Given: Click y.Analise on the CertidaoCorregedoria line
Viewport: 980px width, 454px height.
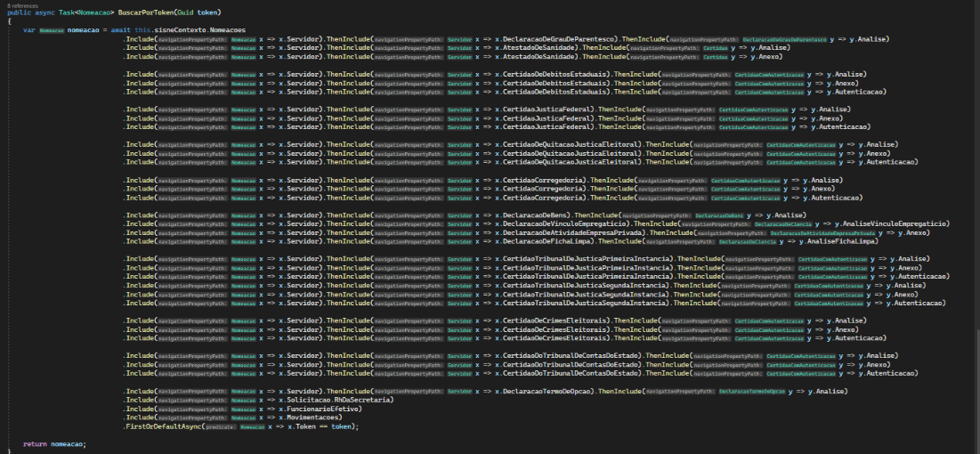Looking at the screenshot, I should click(x=822, y=180).
